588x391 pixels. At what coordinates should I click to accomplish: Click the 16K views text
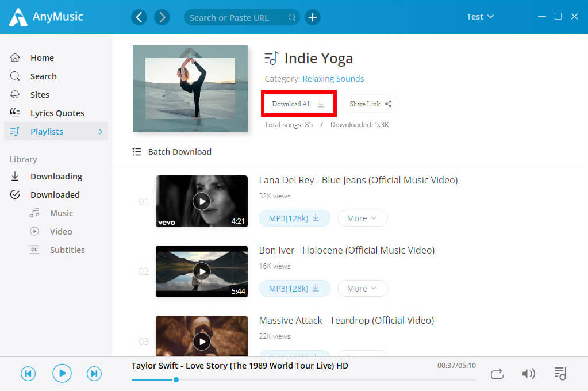click(275, 266)
